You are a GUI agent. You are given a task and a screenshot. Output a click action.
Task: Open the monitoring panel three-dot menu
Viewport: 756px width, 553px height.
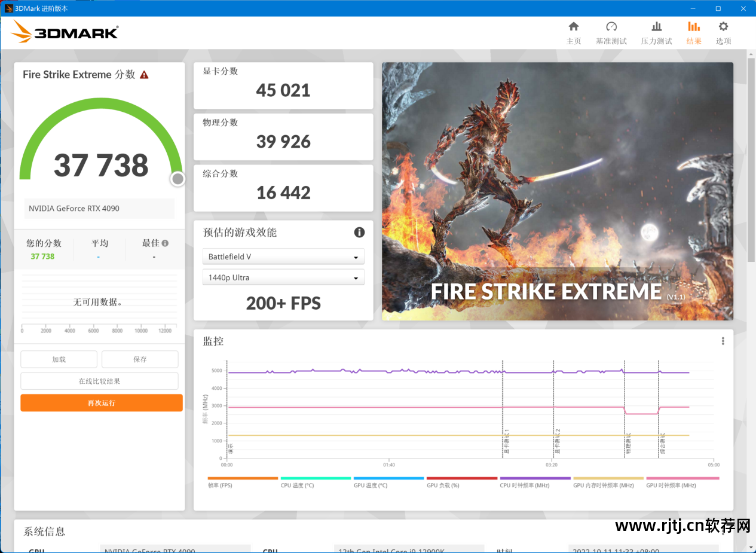point(723,341)
